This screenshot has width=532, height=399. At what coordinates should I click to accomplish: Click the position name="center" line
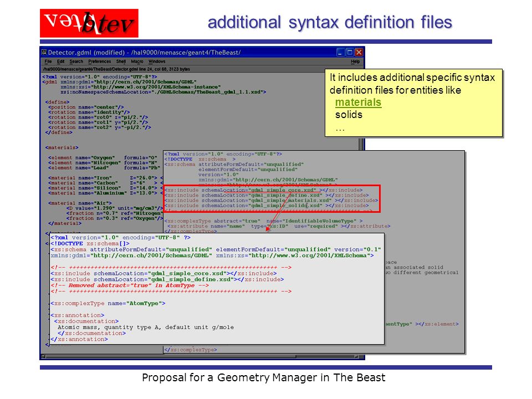[86, 107]
